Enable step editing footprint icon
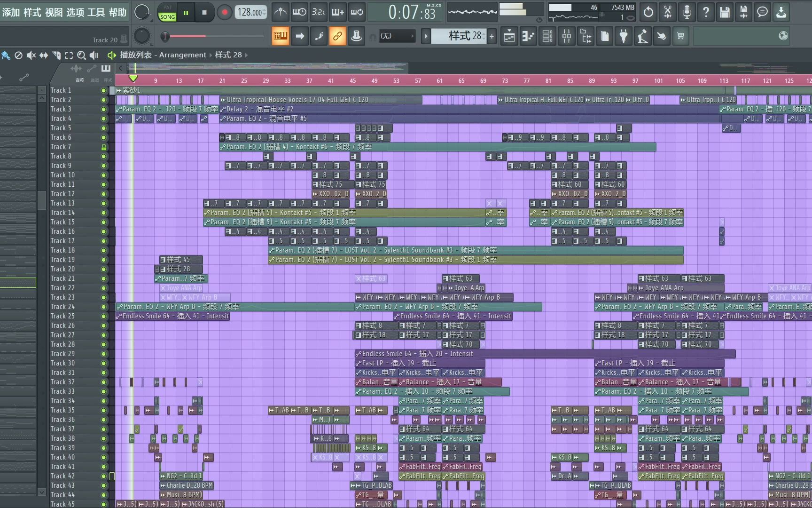The width and height of the screenshot is (812, 508). tap(319, 36)
